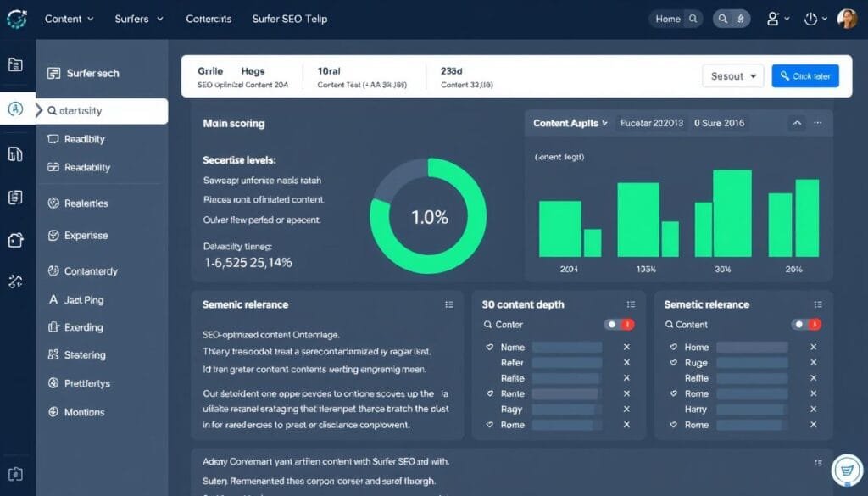Image resolution: width=868 pixels, height=496 pixels.
Task: Click the blue Click later button
Action: [x=805, y=76]
